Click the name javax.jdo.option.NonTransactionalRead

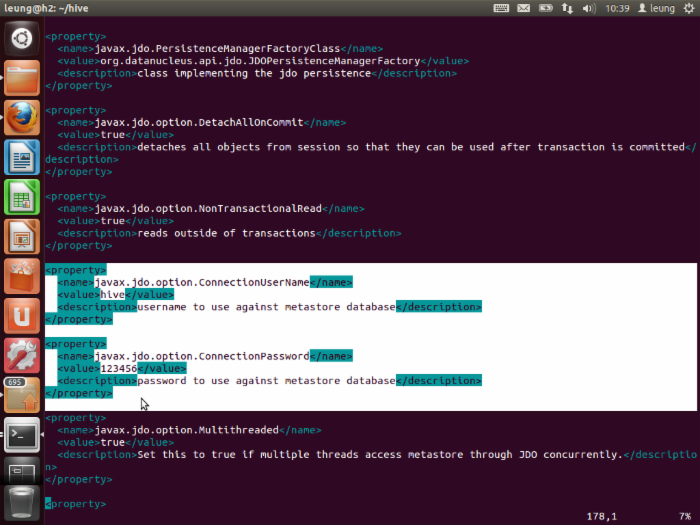[208, 208]
